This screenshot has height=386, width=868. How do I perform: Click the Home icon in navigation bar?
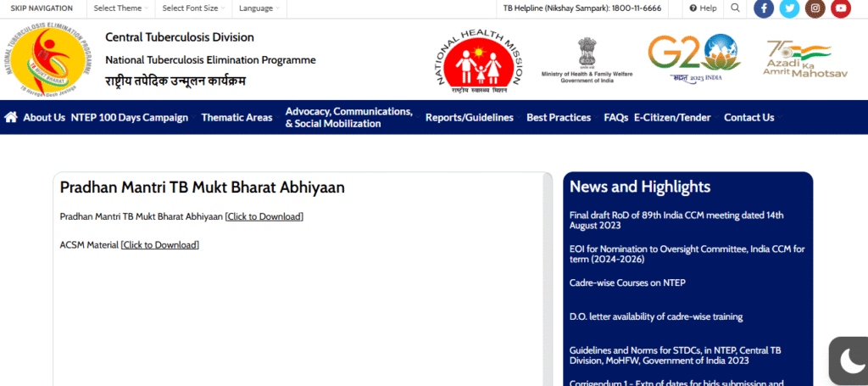(x=11, y=117)
